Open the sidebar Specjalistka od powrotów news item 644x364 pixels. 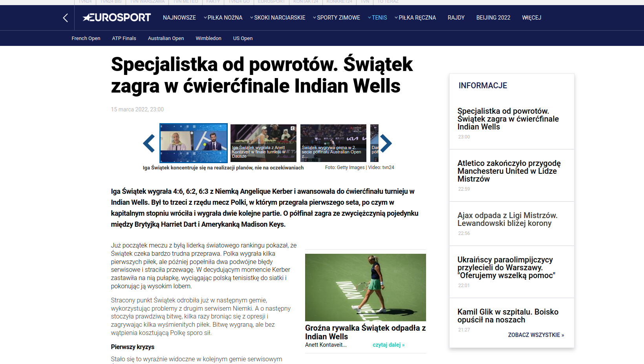click(x=508, y=119)
